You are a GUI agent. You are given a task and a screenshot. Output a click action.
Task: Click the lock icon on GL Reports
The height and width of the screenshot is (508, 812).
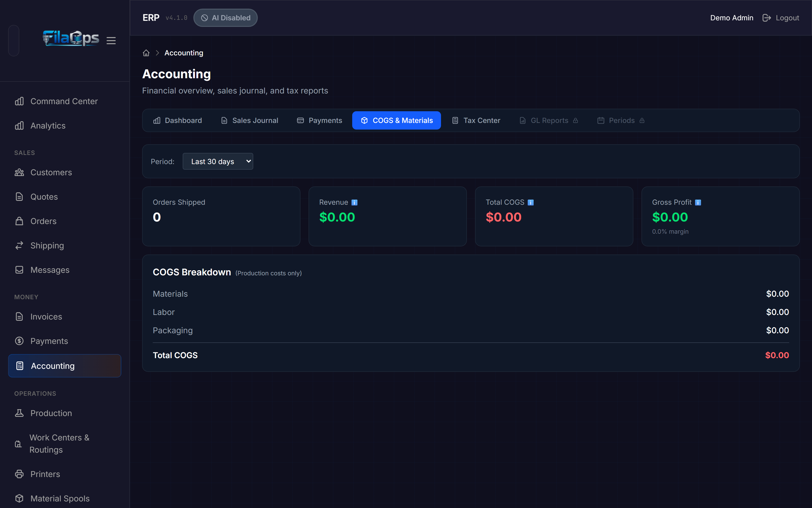click(576, 120)
